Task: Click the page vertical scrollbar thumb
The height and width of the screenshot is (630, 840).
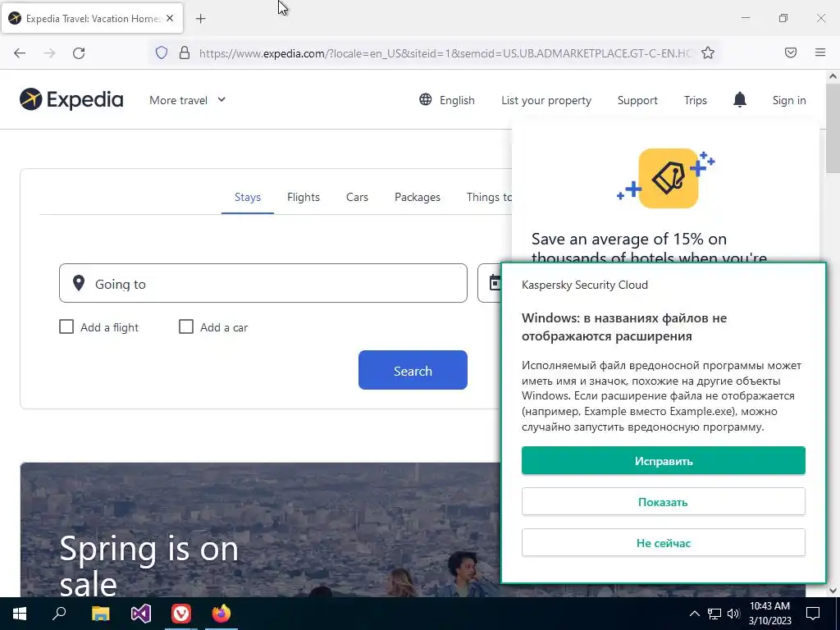Action: tap(833, 129)
